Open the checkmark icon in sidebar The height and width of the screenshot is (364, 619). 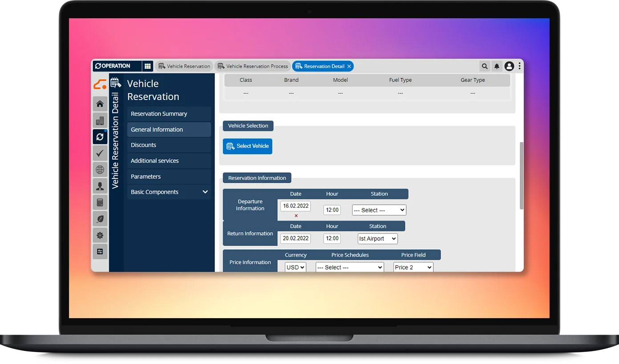point(100,153)
